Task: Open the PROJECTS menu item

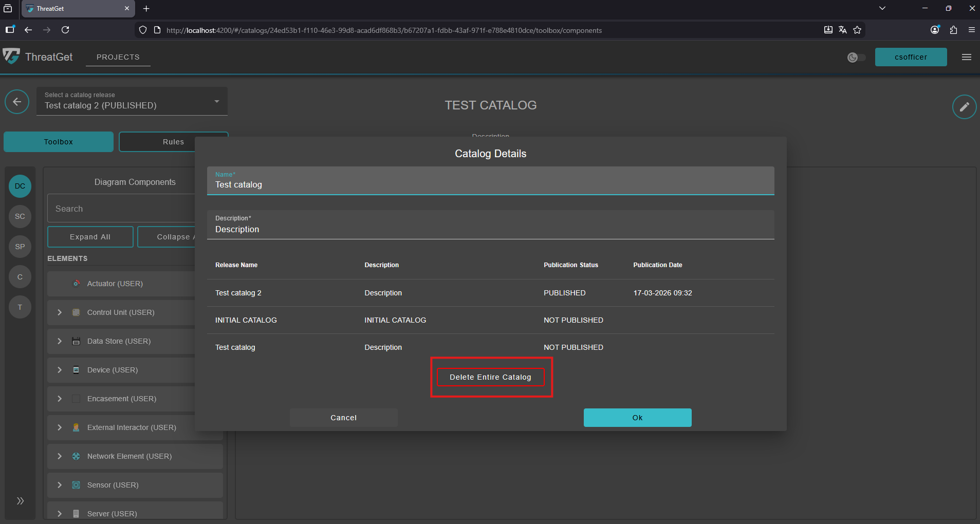Action: 118,57
